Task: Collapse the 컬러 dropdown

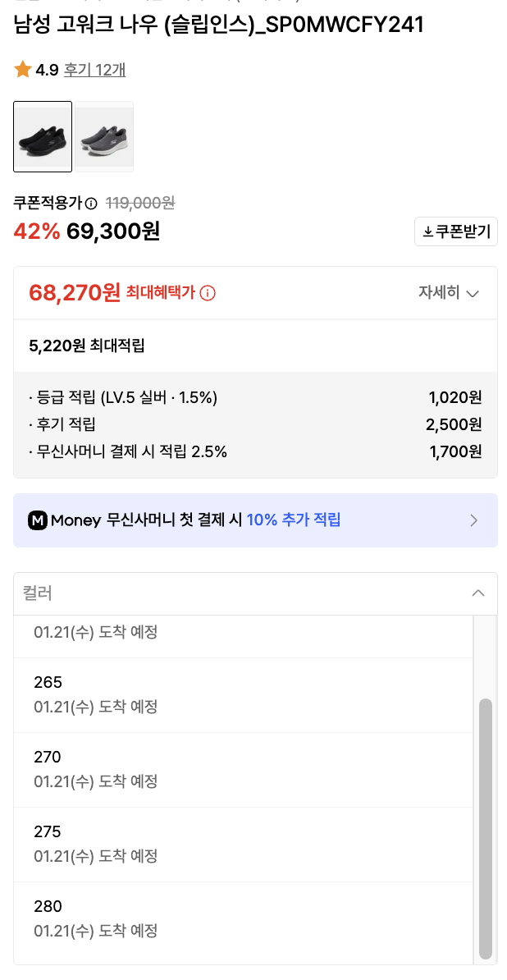Action: [x=478, y=593]
